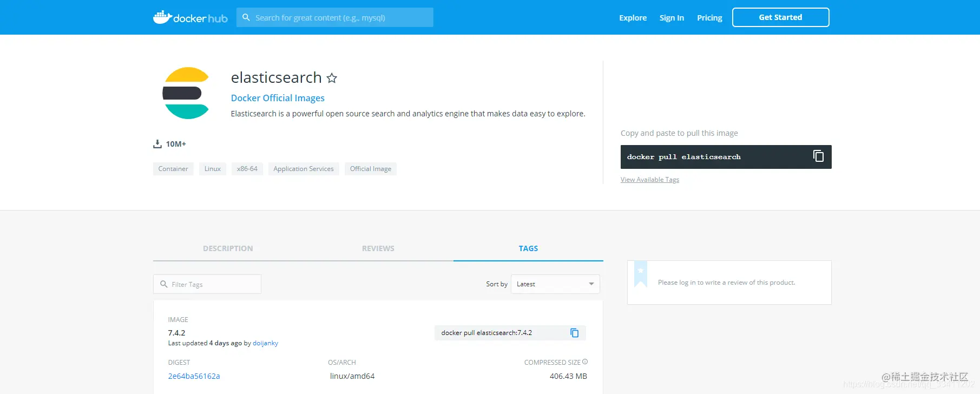The image size is (980, 394).
Task: Select the Tags tab
Action: point(528,248)
